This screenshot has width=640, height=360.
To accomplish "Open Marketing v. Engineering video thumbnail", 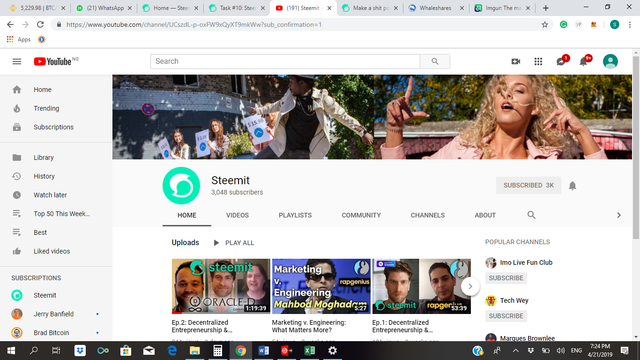I will coord(321,286).
